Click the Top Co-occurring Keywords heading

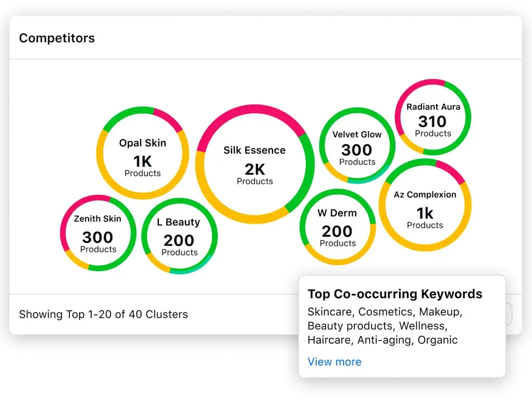(x=395, y=294)
